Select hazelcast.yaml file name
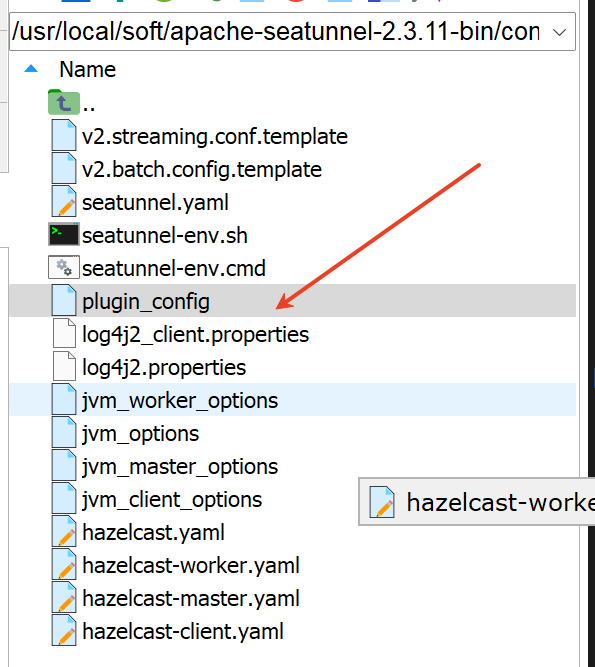This screenshot has width=595, height=667. (x=153, y=532)
